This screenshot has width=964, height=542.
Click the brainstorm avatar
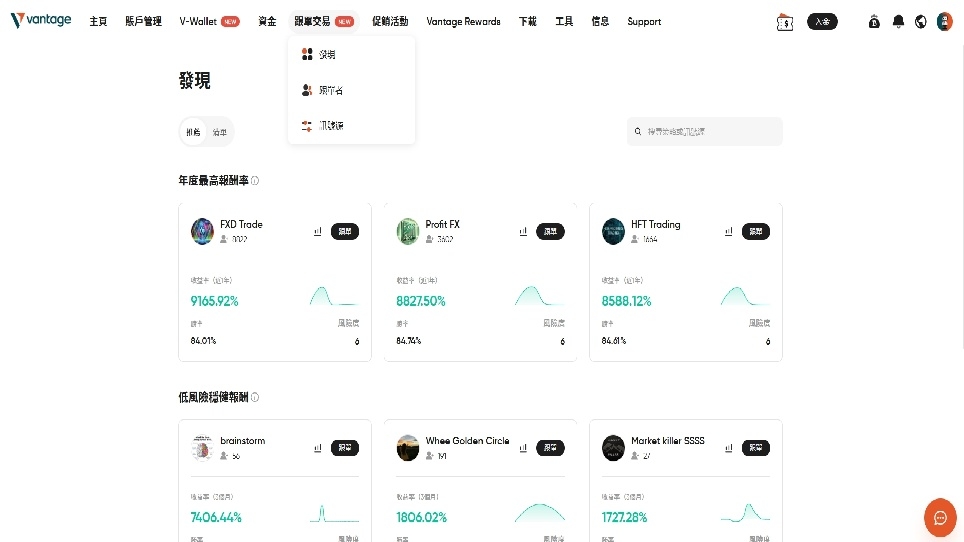point(202,448)
